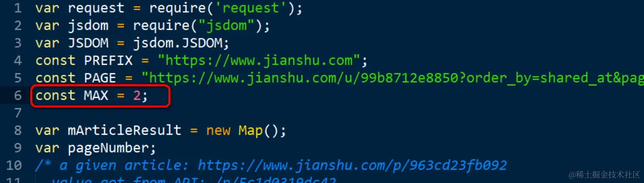The height and width of the screenshot is (183, 644).
Task: Click the mArticleResult variable name
Action: (x=125, y=131)
